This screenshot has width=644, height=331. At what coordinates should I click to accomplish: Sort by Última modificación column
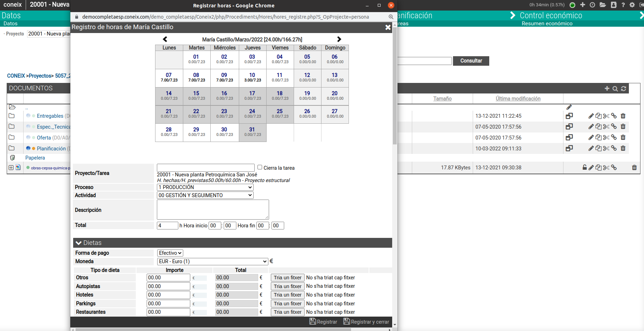coord(518,99)
